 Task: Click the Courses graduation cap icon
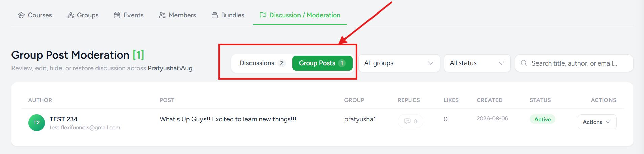(21, 15)
